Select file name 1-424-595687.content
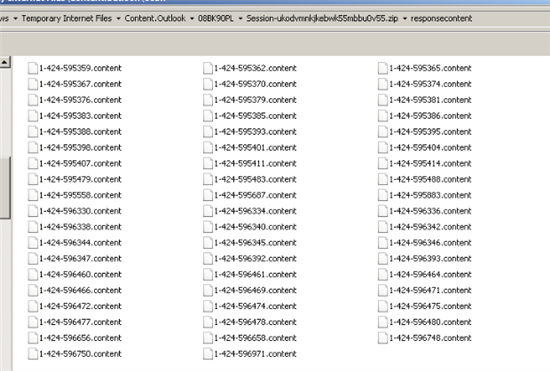 pyautogui.click(x=255, y=195)
